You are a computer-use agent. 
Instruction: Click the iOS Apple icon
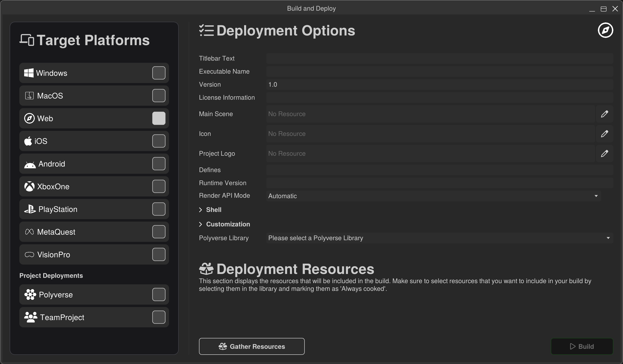pyautogui.click(x=28, y=141)
